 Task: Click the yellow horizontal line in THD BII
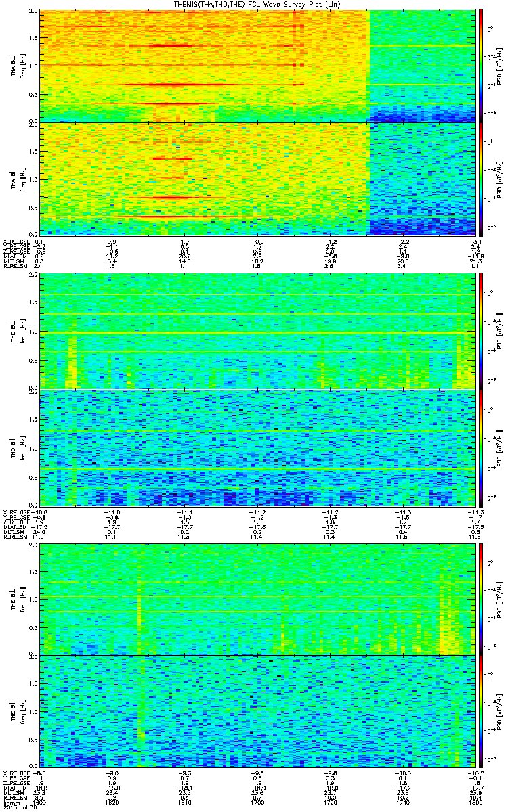coord(257,468)
